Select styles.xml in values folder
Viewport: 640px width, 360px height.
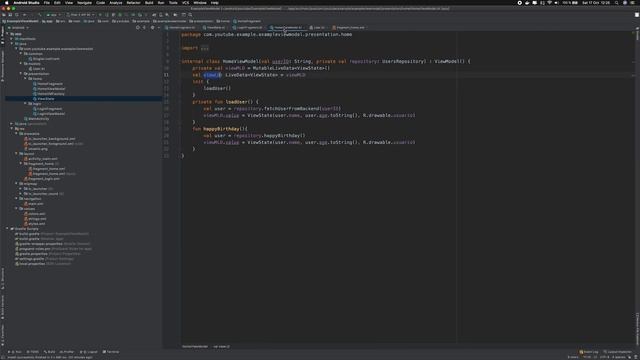[36, 224]
